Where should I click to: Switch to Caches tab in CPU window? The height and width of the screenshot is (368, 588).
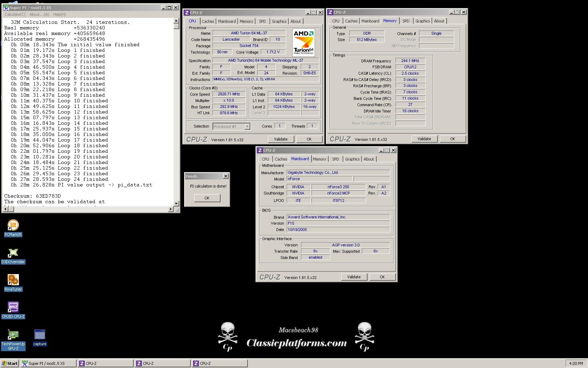(208, 21)
